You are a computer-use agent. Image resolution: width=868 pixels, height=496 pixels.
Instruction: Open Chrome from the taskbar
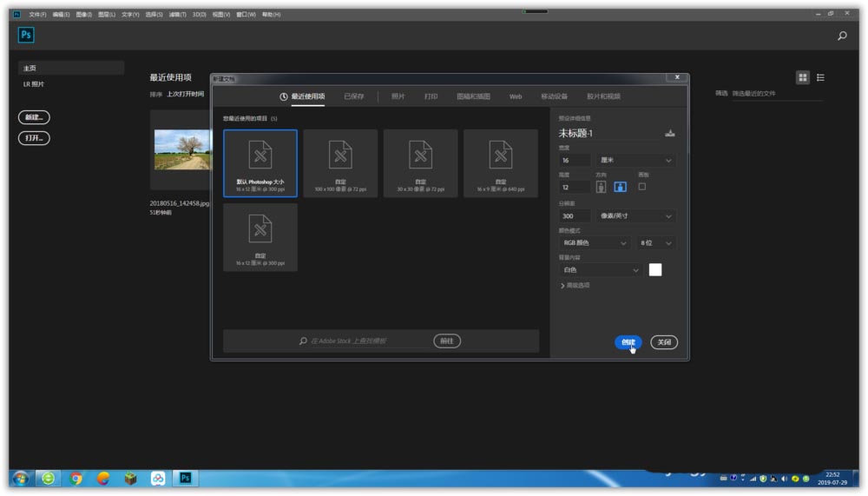click(x=76, y=479)
